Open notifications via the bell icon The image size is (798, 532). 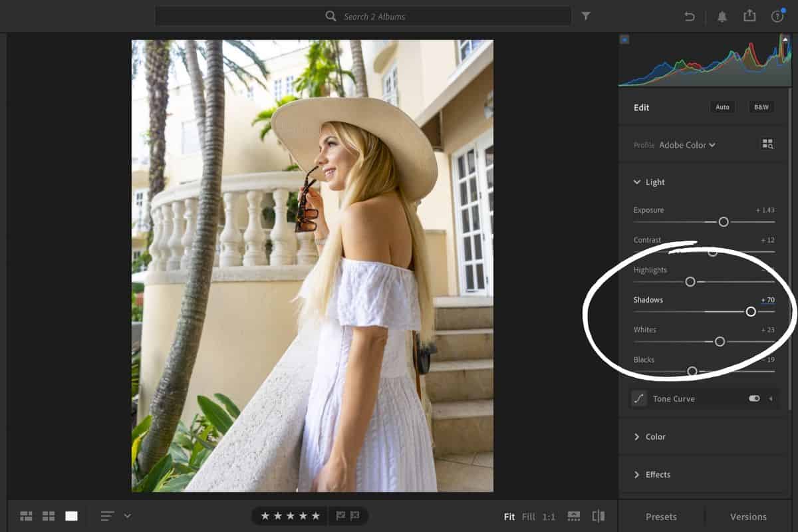pos(722,16)
